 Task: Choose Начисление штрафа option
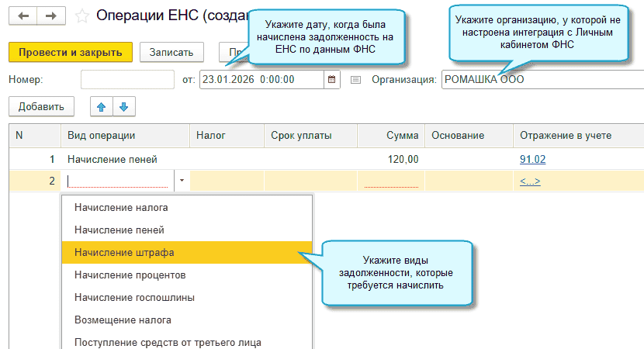pyautogui.click(x=124, y=252)
